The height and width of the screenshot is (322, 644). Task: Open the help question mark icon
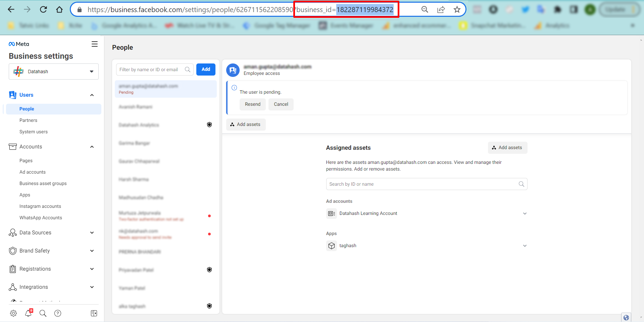(58, 313)
